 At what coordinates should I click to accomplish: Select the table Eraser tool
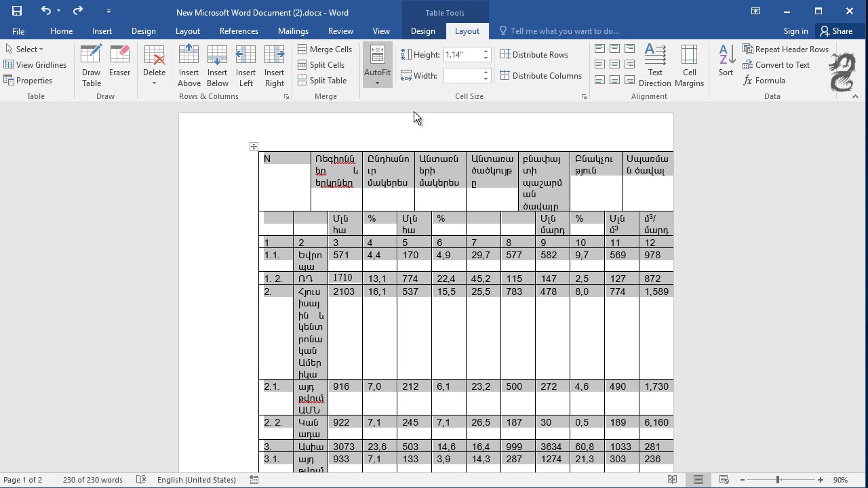(119, 61)
